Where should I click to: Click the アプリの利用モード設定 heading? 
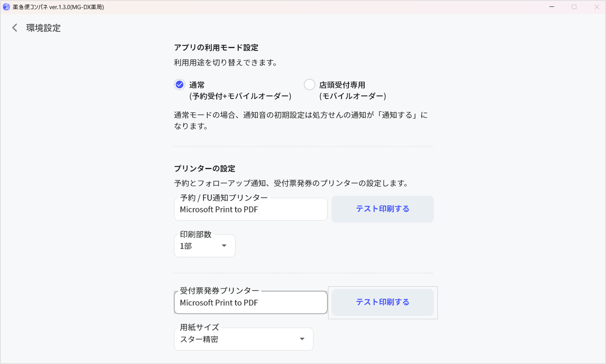pyautogui.click(x=216, y=48)
